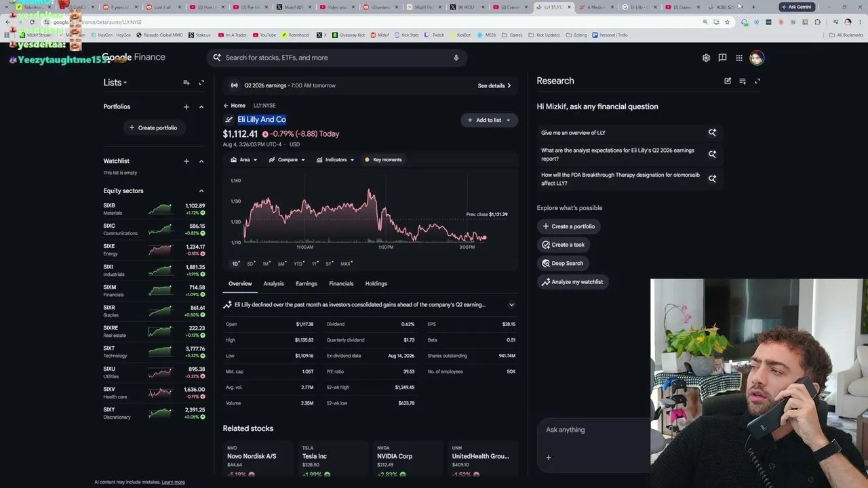Select the 6M chart range
This screenshot has height=488, width=868.
point(281,264)
